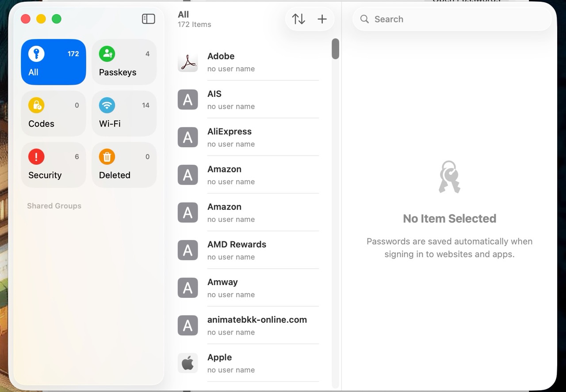Select the Amway password entry
Viewport: 566px width, 392px height.
248,288
